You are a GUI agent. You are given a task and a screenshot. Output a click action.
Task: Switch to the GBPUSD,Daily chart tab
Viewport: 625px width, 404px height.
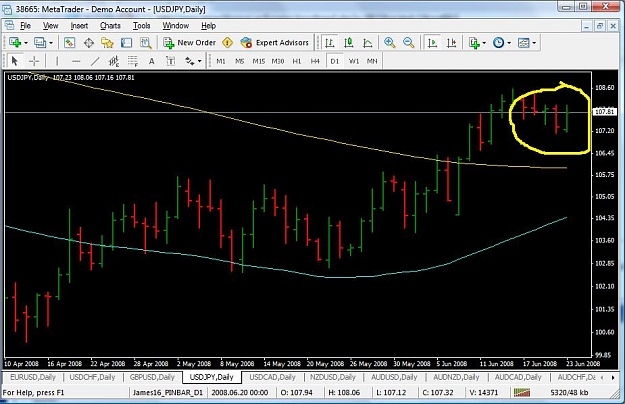pos(152,377)
